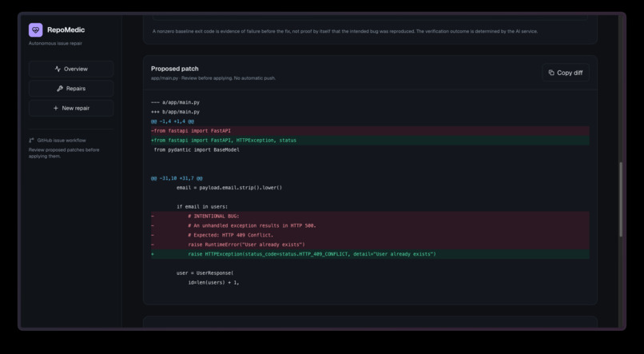Click the '+++ b/app/main.py' diff line

tap(175, 112)
